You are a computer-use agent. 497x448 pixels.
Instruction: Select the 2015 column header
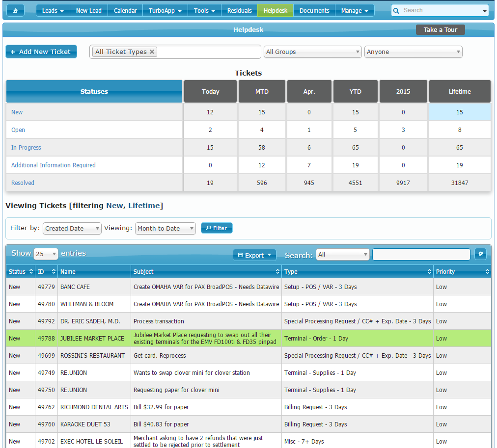click(403, 91)
